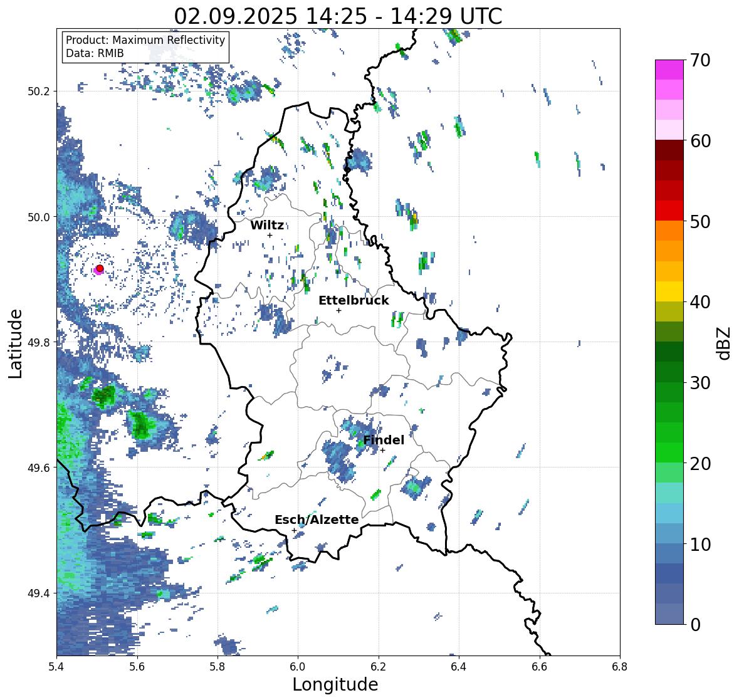Click the 6.4 longitude tick label

(459, 667)
